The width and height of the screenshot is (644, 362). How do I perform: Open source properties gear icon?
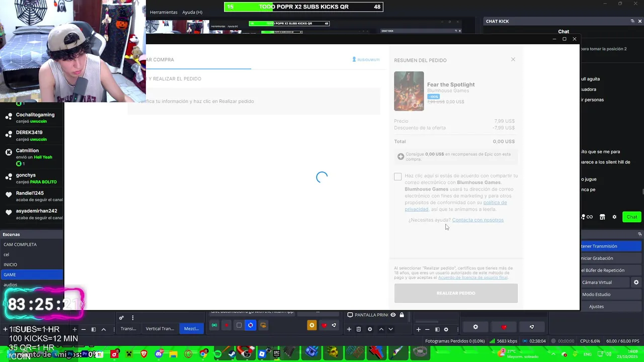[x=370, y=329]
